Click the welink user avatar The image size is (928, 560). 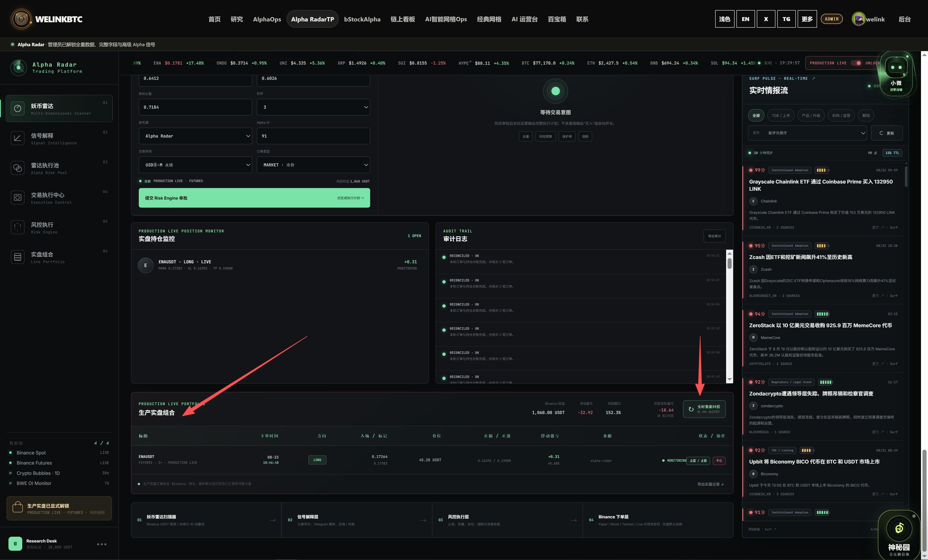click(x=858, y=19)
